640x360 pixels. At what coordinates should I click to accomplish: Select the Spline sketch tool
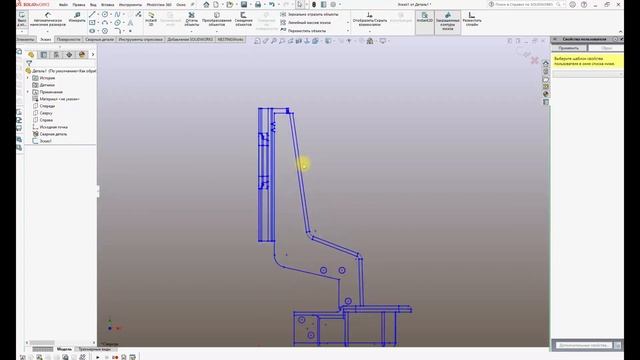118,14
